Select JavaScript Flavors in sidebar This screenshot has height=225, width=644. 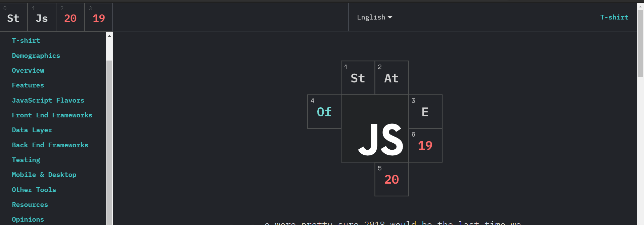pyautogui.click(x=48, y=100)
